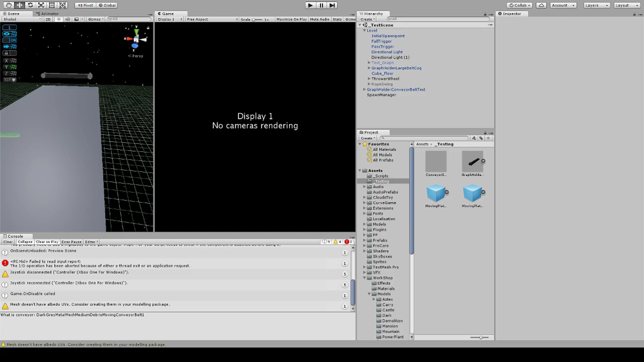Click Project search by label icon

point(481,138)
